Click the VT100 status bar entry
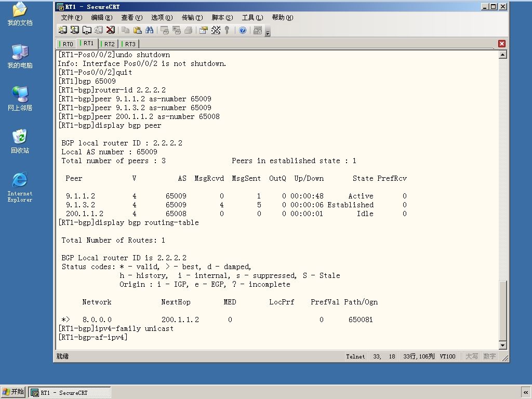 (447, 356)
